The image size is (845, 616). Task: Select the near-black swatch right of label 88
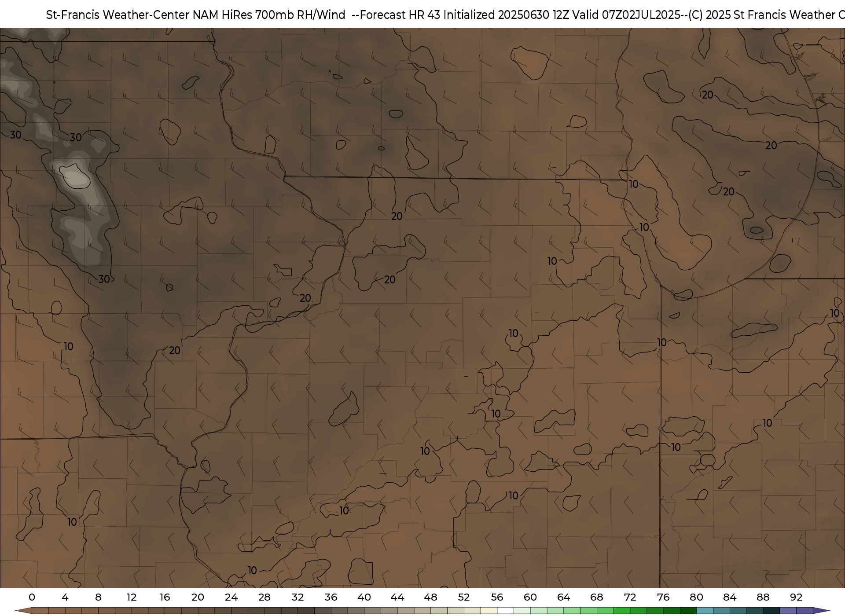coord(771,610)
